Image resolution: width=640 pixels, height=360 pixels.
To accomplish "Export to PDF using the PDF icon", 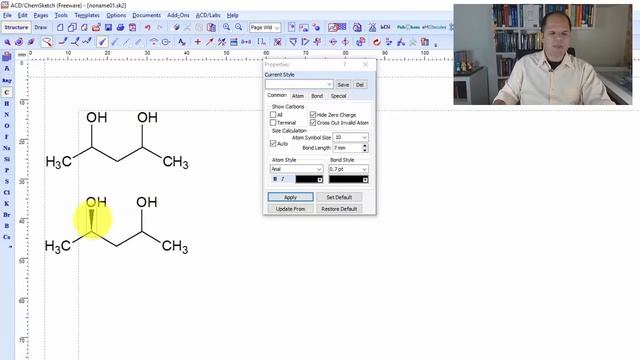I will 133,28.
